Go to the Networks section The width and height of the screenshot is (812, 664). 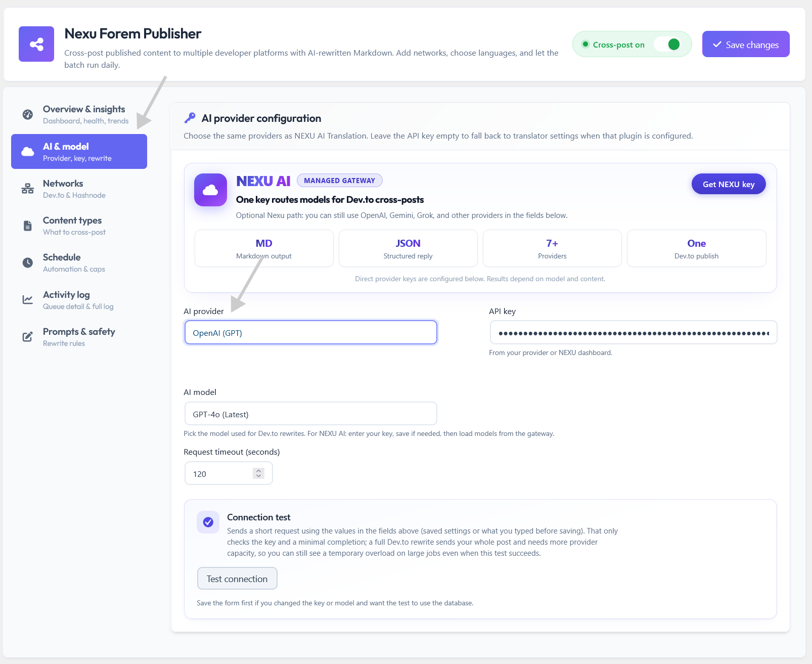click(79, 189)
